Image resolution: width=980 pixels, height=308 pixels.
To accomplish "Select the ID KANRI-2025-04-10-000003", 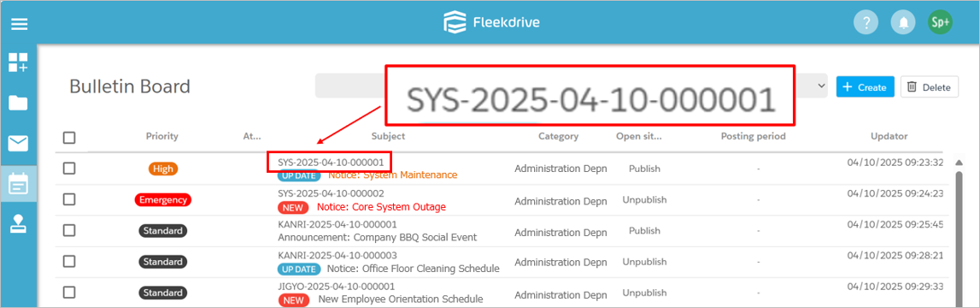I will coord(337,256).
